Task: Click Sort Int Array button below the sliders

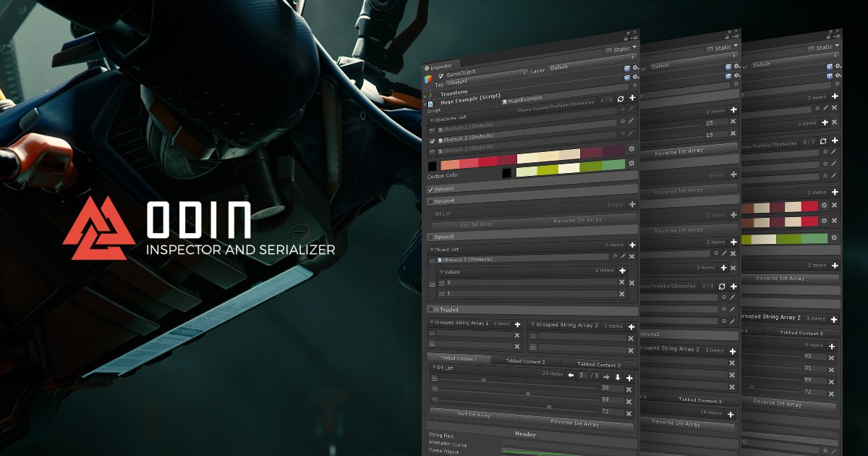Action: coord(474,415)
